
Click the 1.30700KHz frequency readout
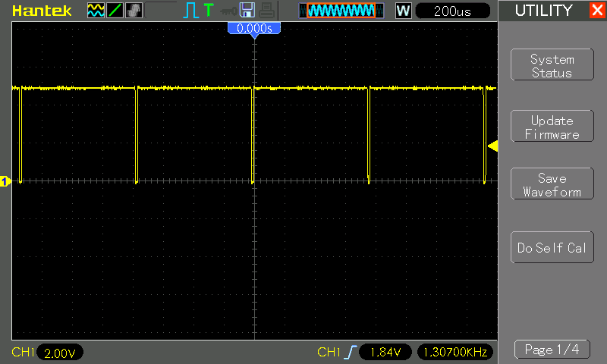(x=454, y=352)
